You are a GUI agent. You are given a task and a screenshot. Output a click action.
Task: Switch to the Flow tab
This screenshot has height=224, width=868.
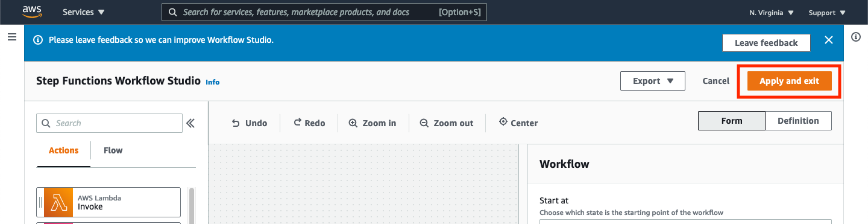tap(113, 151)
